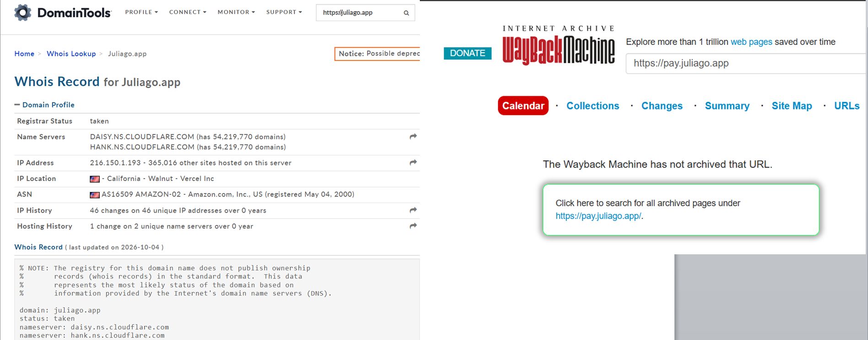Click the DomainTools gear logo

(x=23, y=12)
